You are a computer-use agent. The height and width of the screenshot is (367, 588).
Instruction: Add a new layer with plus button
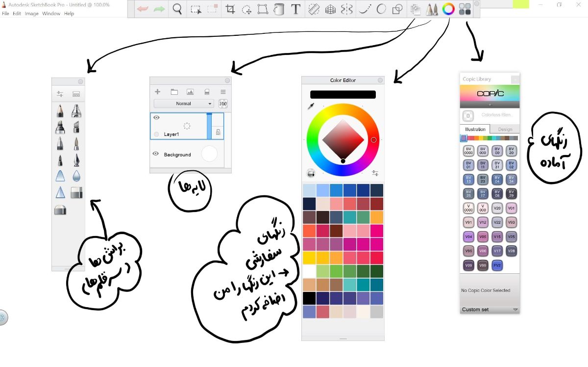157,92
